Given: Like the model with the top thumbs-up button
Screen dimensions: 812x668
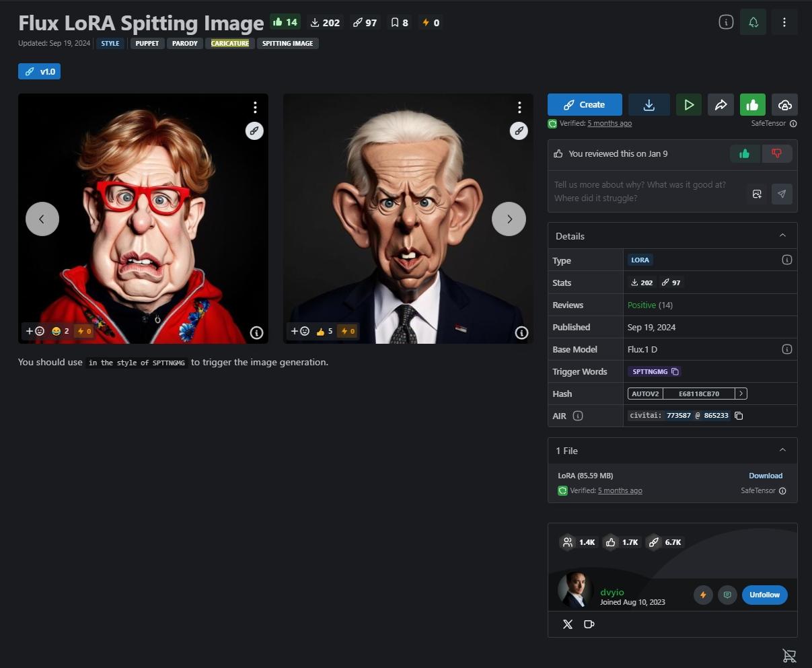Looking at the screenshot, I should pos(752,104).
